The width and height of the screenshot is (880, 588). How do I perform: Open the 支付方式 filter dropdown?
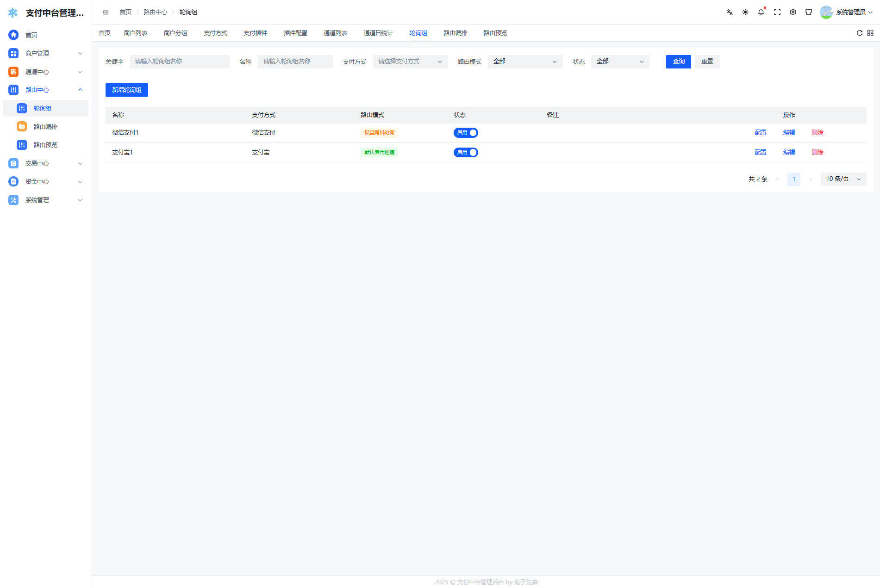coord(410,62)
